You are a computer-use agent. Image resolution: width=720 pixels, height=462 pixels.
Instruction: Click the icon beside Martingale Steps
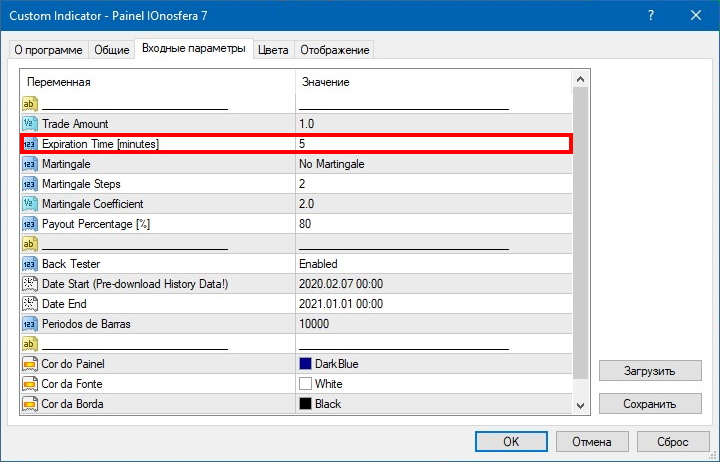[x=29, y=184]
